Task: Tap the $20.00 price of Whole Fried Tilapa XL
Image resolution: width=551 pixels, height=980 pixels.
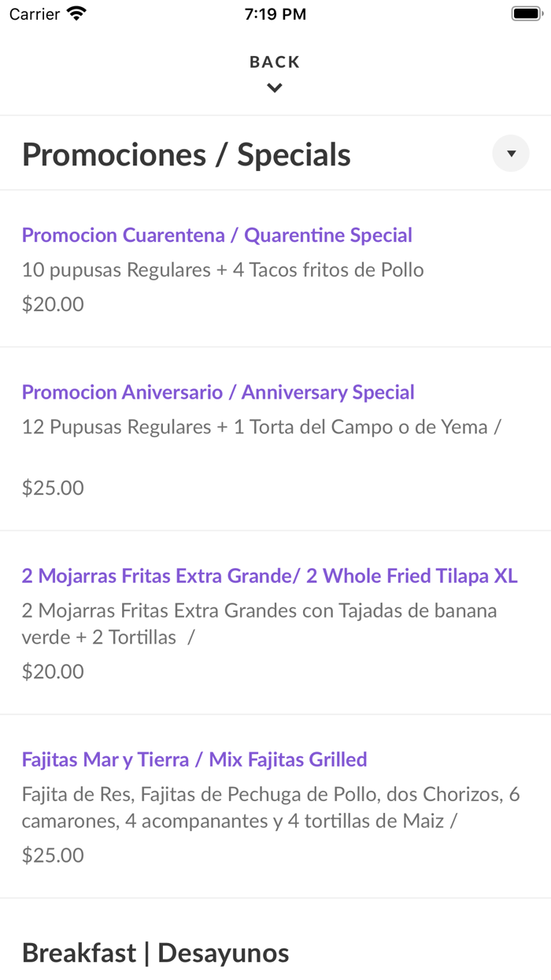Action: 53,671
